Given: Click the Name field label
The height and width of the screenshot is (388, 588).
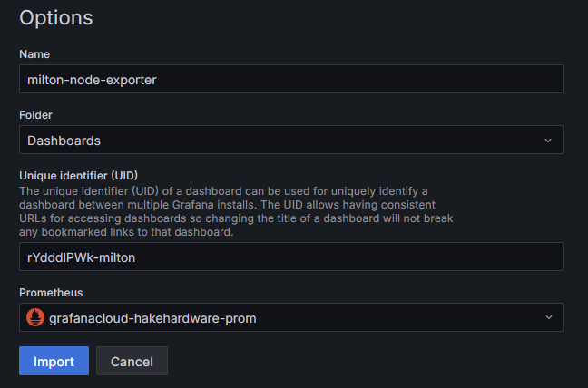Looking at the screenshot, I should pos(34,54).
